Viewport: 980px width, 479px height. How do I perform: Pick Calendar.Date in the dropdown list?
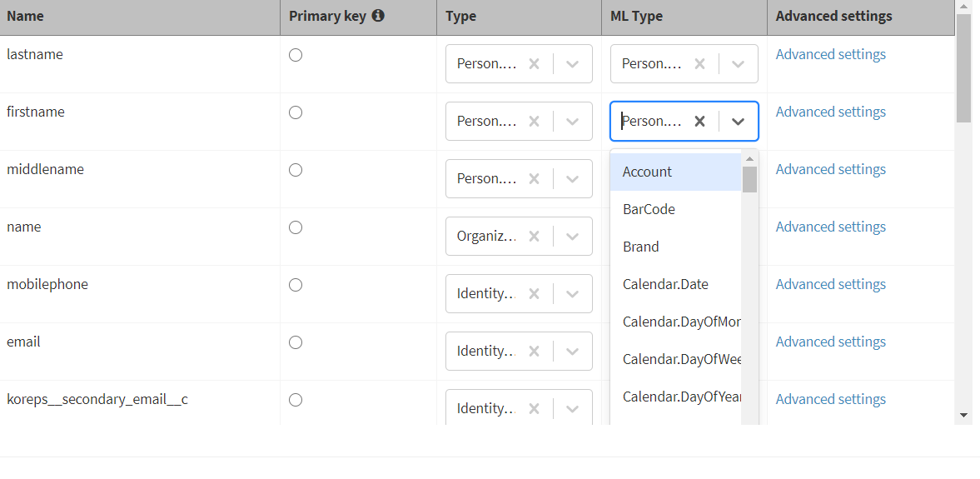pyautogui.click(x=665, y=284)
